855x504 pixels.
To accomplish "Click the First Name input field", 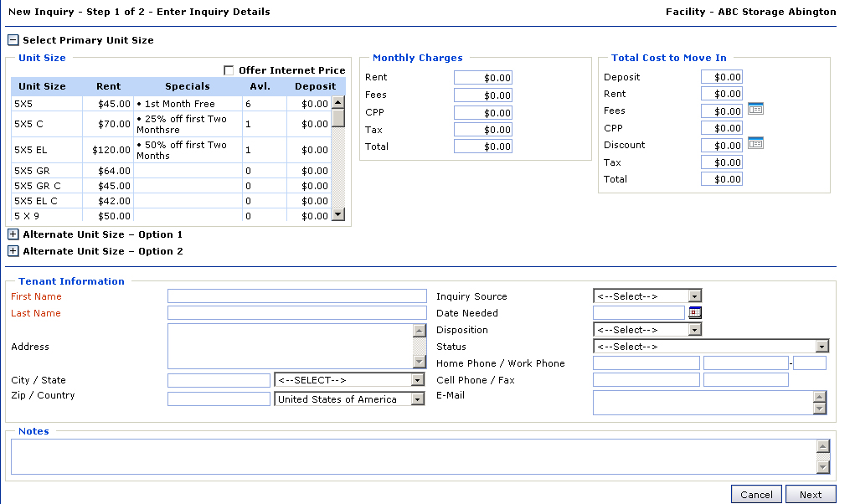I will [x=296, y=296].
